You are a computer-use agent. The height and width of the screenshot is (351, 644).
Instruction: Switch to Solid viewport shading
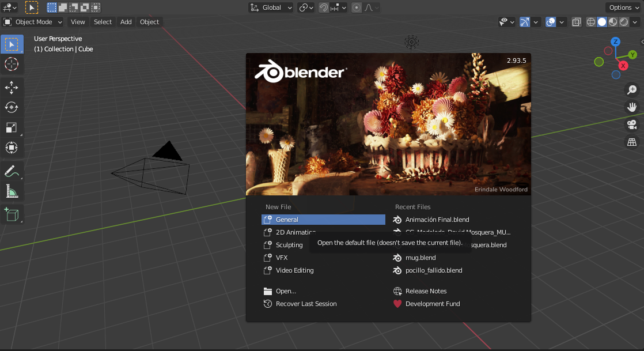pos(602,22)
